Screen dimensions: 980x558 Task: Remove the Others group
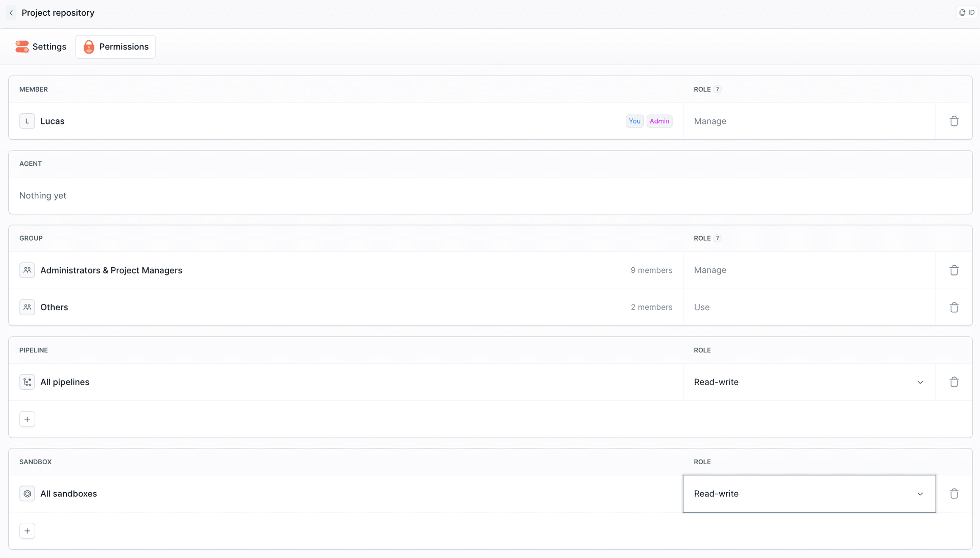coord(954,308)
